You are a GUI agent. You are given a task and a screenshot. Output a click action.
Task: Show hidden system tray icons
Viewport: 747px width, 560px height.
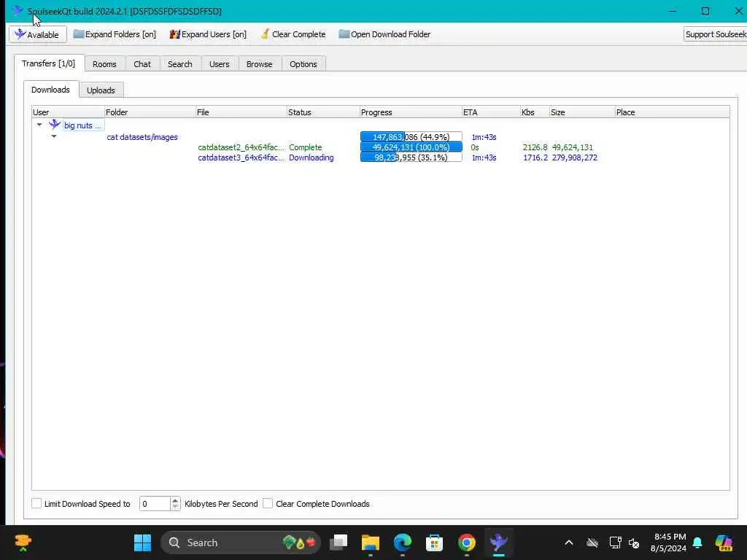tap(569, 542)
